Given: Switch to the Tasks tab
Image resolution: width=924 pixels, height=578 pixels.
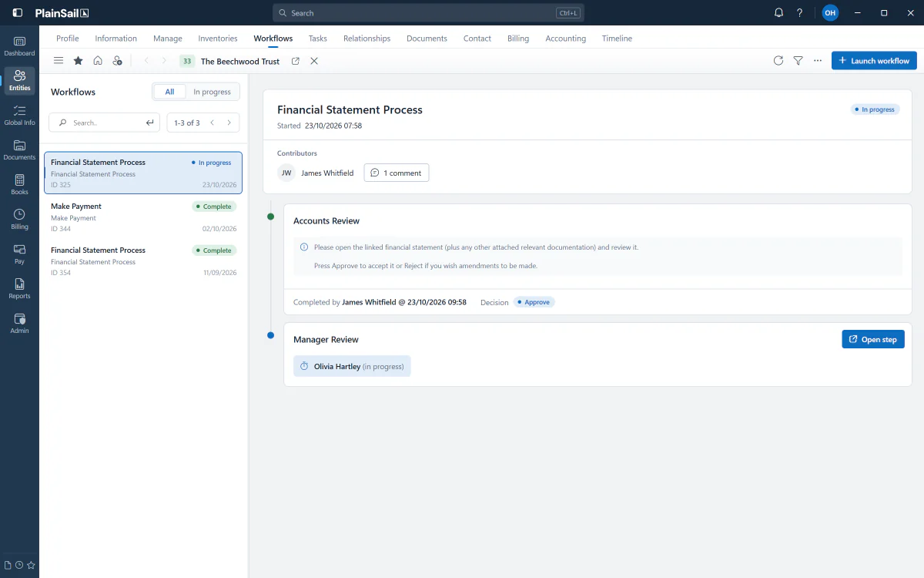Looking at the screenshot, I should pos(318,39).
